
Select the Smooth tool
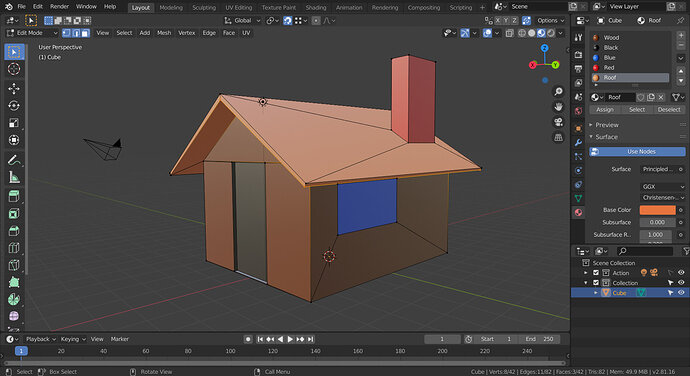(14, 316)
